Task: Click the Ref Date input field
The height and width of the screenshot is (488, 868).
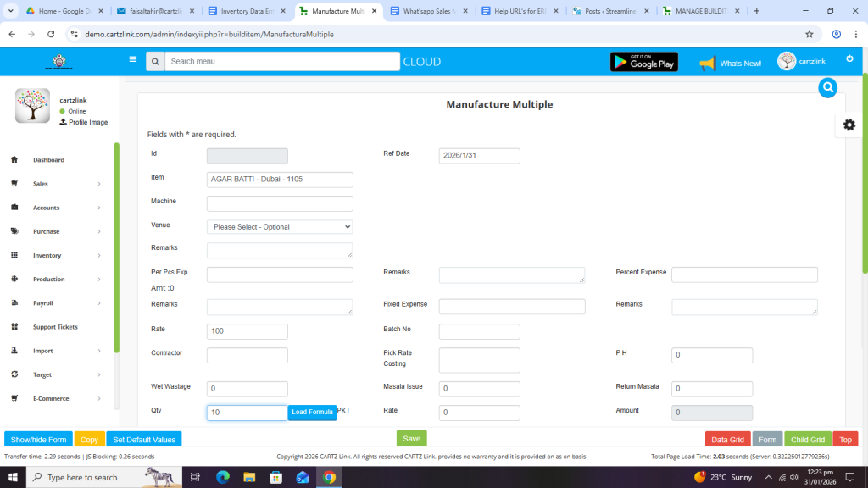Action: pyautogui.click(x=479, y=156)
